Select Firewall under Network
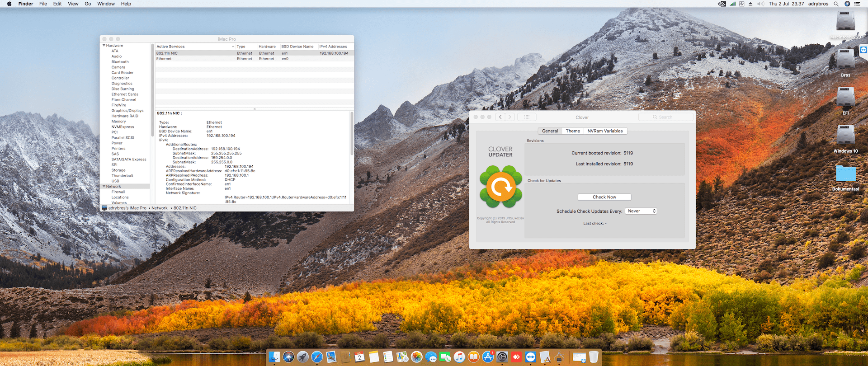This screenshot has width=868, height=366. 118,192
